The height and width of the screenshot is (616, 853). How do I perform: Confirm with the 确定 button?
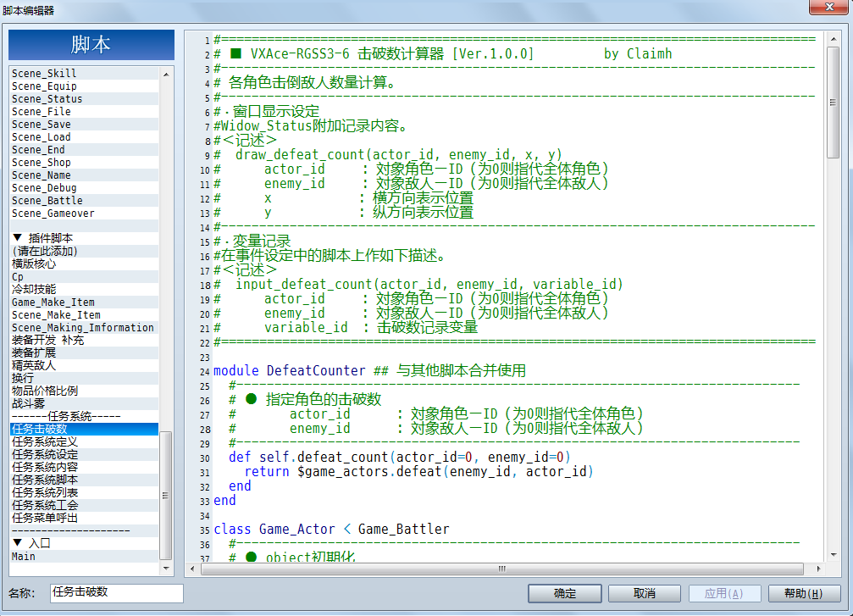point(565,593)
